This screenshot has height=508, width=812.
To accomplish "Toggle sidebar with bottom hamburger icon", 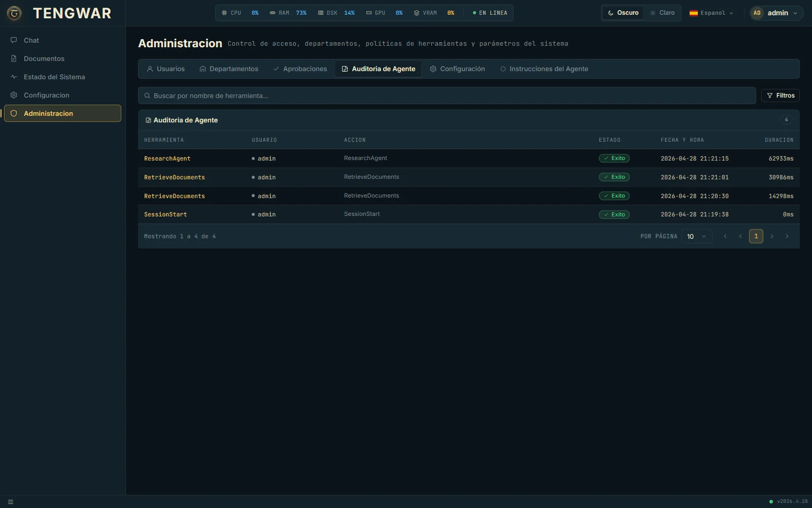I will point(11,502).
